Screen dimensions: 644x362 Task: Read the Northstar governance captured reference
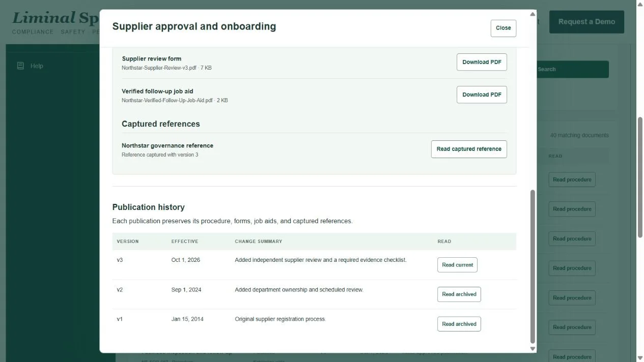coord(469,149)
